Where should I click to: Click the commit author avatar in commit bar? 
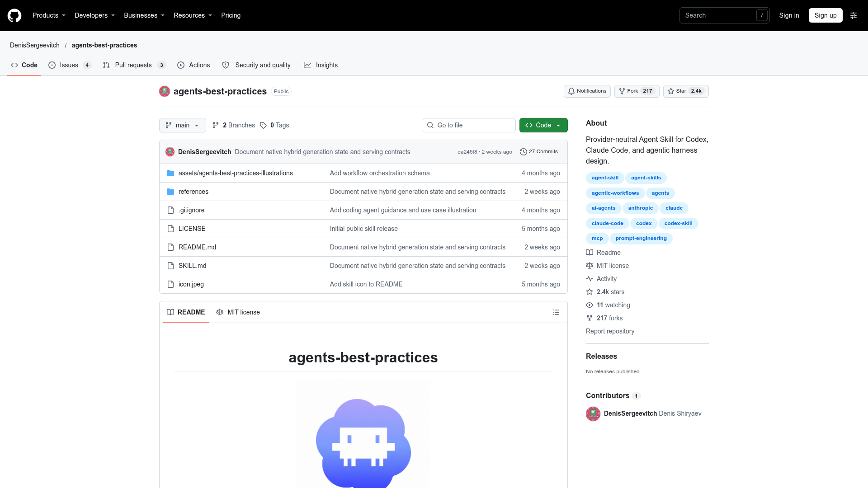170,152
